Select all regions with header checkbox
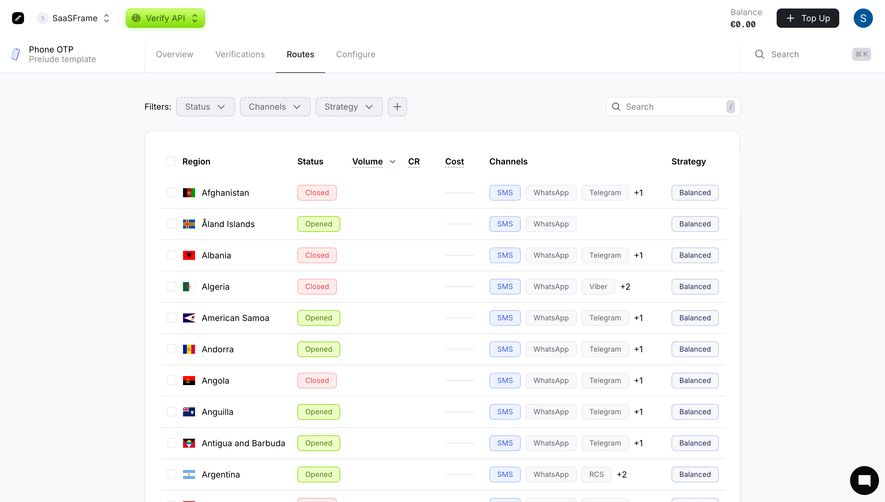The height and width of the screenshot is (502, 885). (171, 161)
